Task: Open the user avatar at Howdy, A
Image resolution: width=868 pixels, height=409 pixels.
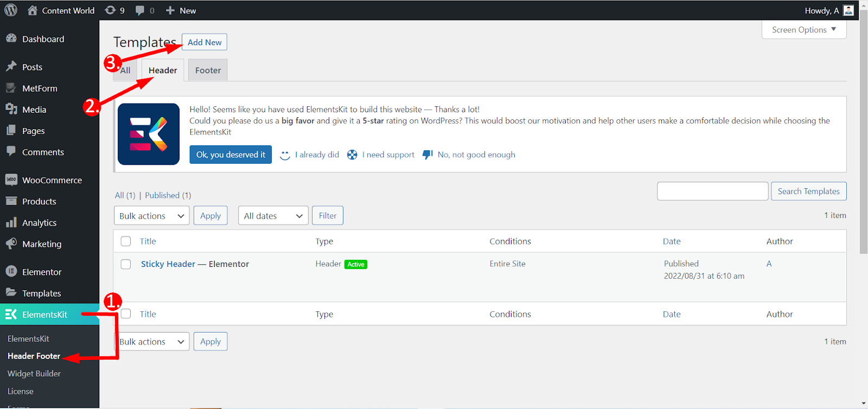Action: (849, 10)
